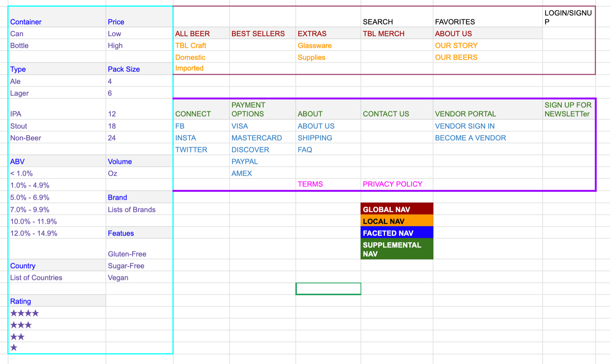Click the 'Imported' cell
The width and height of the screenshot is (610, 364).
(201, 68)
